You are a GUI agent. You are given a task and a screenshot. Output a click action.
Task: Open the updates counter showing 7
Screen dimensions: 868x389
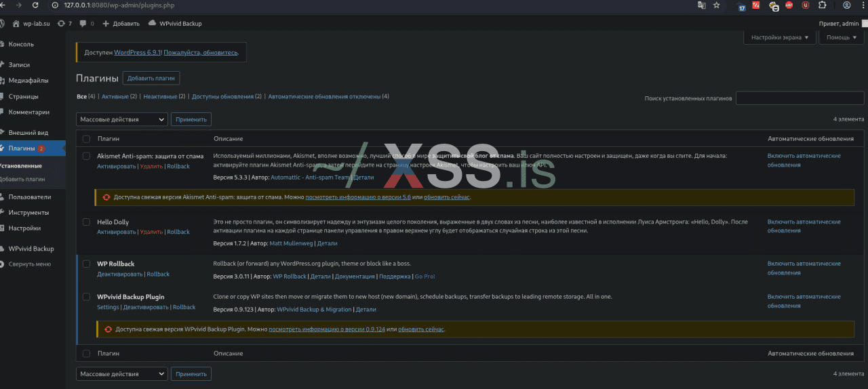65,23
